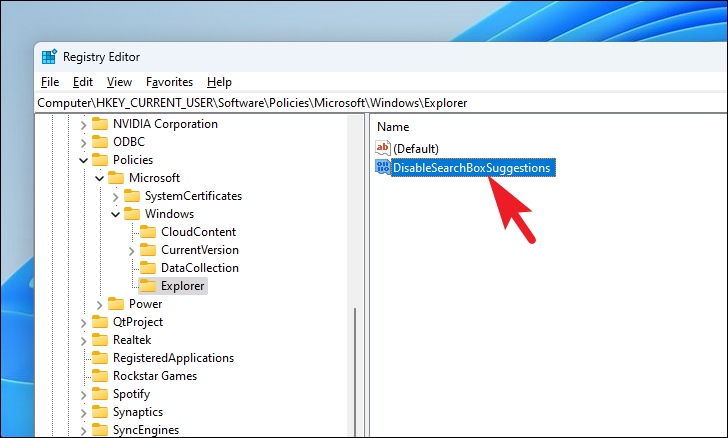Click the CloudContent folder icon
This screenshot has height=438, width=728.
point(148,232)
